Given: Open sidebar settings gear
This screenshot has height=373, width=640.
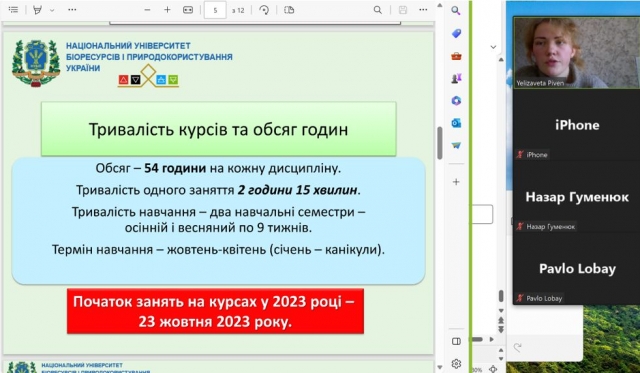Looking at the screenshot, I should click(456, 363).
